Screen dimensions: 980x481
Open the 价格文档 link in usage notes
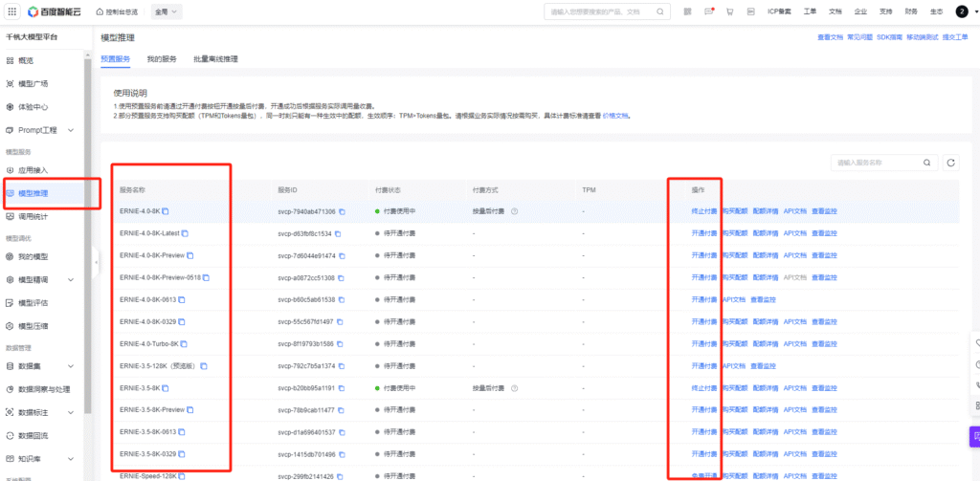click(615, 116)
